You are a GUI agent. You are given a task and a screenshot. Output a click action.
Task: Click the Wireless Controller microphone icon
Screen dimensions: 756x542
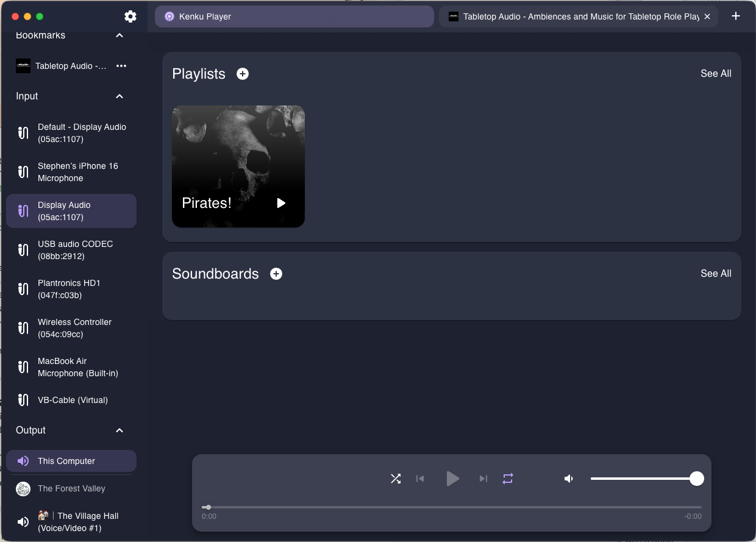coord(23,328)
